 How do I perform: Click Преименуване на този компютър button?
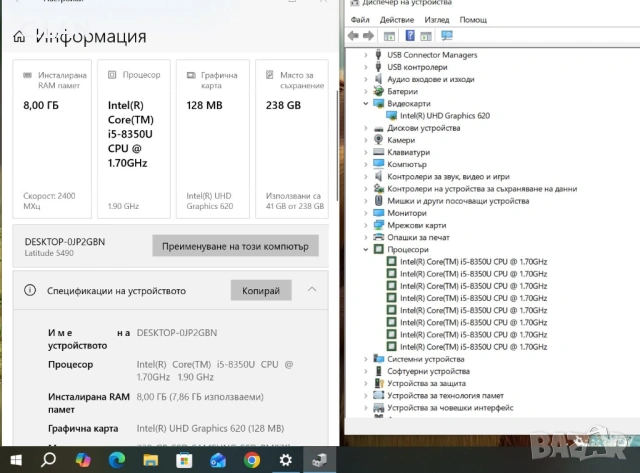[x=236, y=246]
